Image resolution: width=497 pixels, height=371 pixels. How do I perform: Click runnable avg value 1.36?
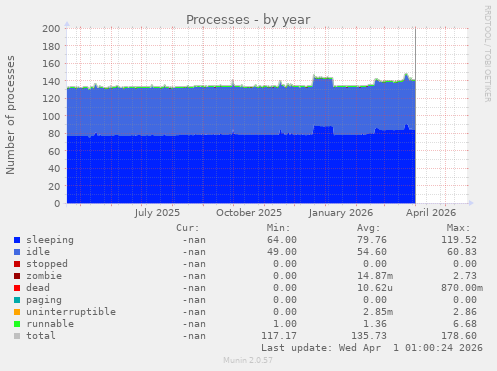(x=375, y=324)
